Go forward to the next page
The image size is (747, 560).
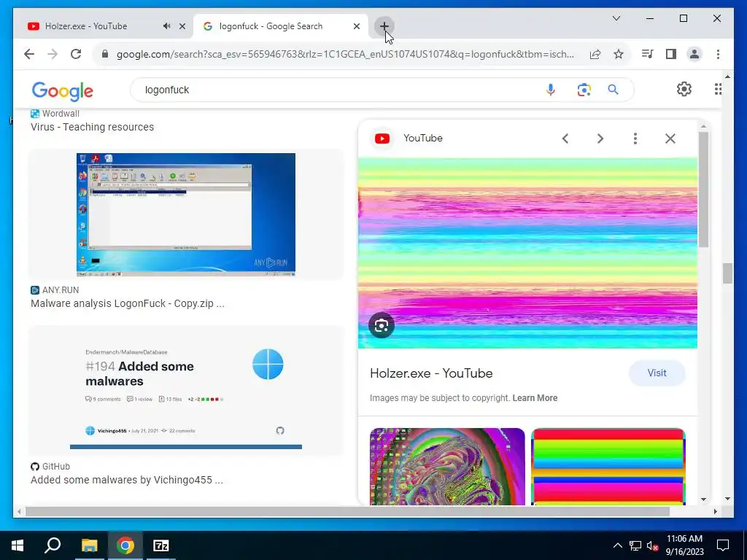(x=53, y=54)
